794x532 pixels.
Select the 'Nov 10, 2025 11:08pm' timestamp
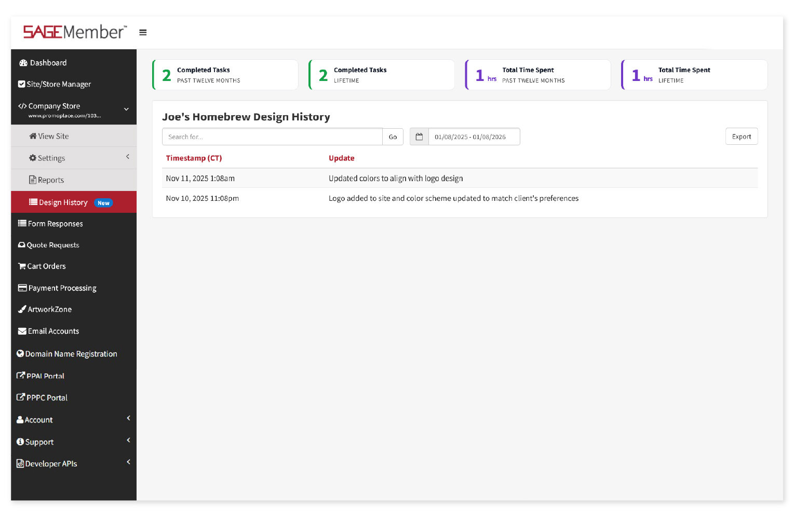pyautogui.click(x=203, y=198)
